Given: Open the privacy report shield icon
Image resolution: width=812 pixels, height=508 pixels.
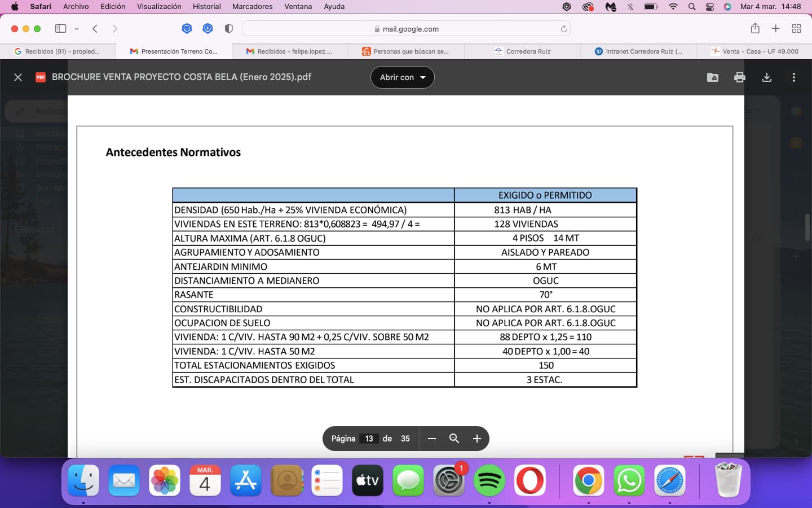Looking at the screenshot, I should click(228, 29).
